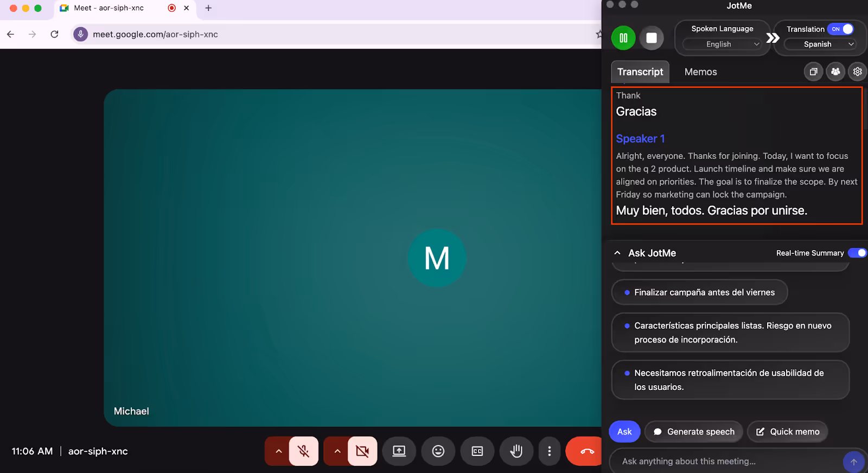
Task: Stop JotMe transcription with the square button
Action: point(652,38)
